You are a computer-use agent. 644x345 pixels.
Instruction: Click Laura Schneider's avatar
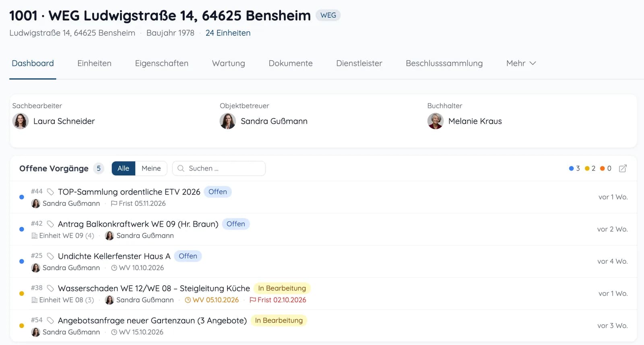pyautogui.click(x=21, y=121)
